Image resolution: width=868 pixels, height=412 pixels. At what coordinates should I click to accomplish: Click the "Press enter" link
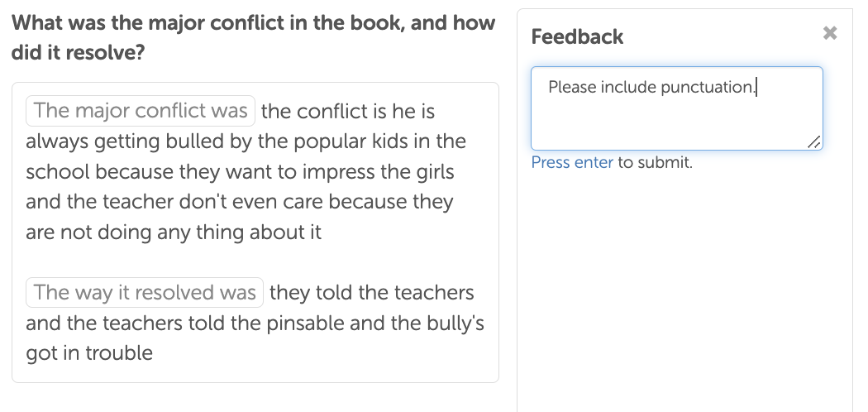coord(572,162)
